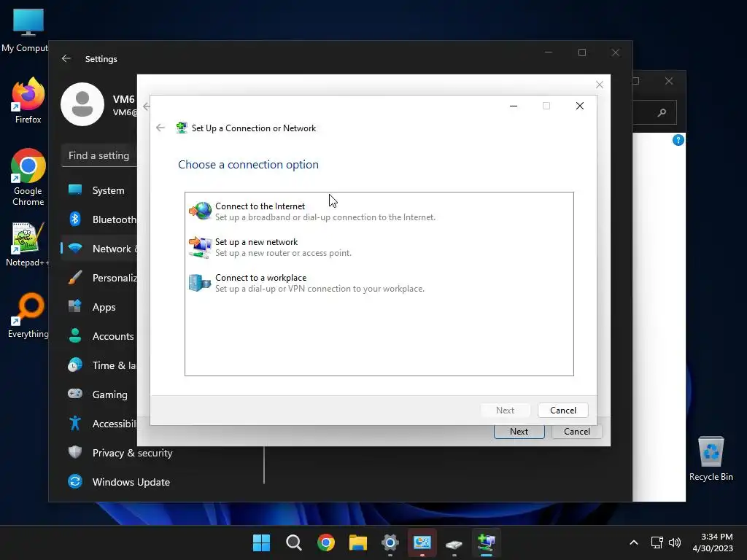Minimize the Set Up a Connection window
The width and height of the screenshot is (747, 560).
(x=514, y=106)
